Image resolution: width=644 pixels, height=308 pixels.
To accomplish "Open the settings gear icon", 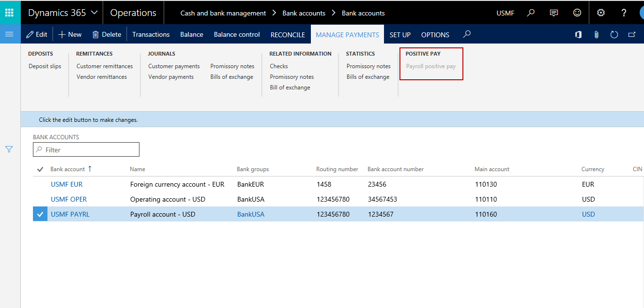I will coord(601,13).
